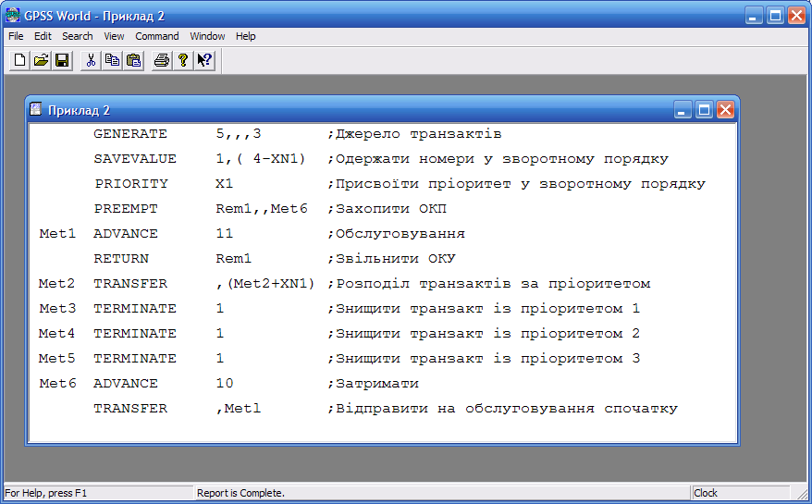Viewport: 812px width, 504px height.
Task: Click the X1 operand of PRIORITY
Action: (224, 183)
